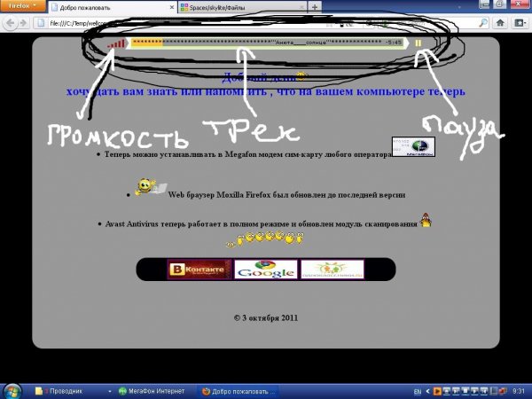
Task: Open the Bookmarks menu button
Action: pyautogui.click(x=520, y=23)
